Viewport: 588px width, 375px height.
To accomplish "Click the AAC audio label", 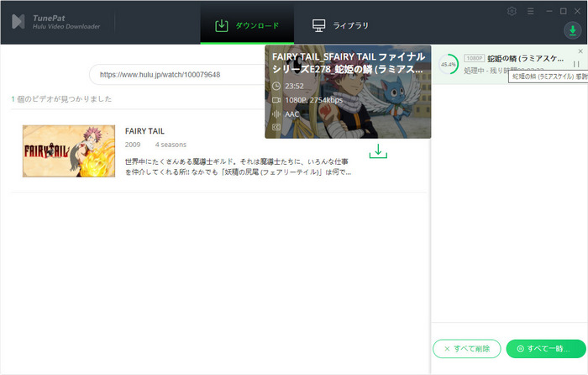I will [292, 114].
